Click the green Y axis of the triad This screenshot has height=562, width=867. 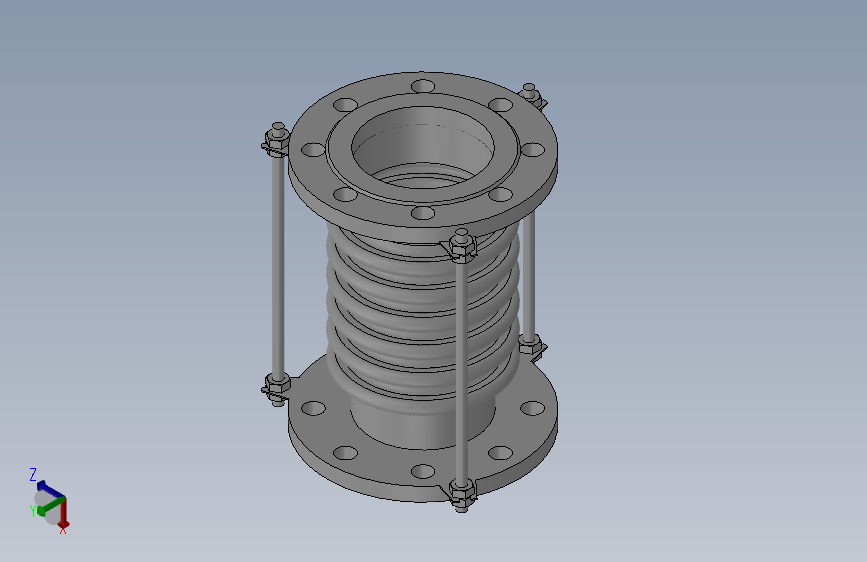tap(51, 506)
